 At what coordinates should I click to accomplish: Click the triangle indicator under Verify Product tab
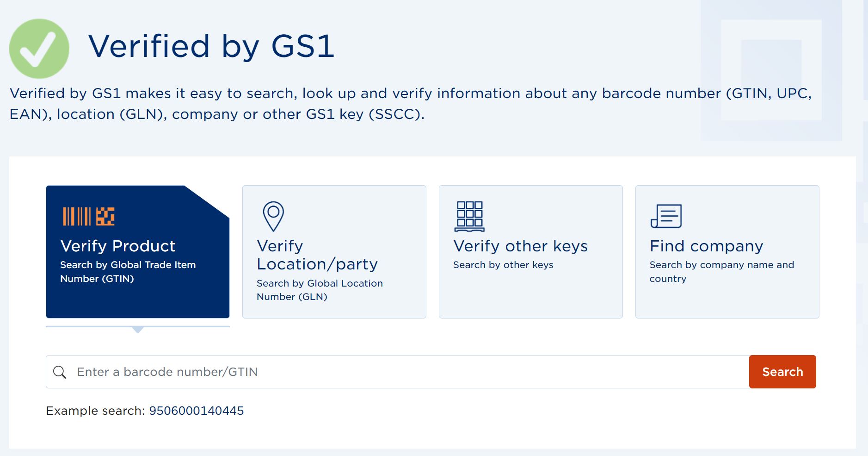(138, 330)
